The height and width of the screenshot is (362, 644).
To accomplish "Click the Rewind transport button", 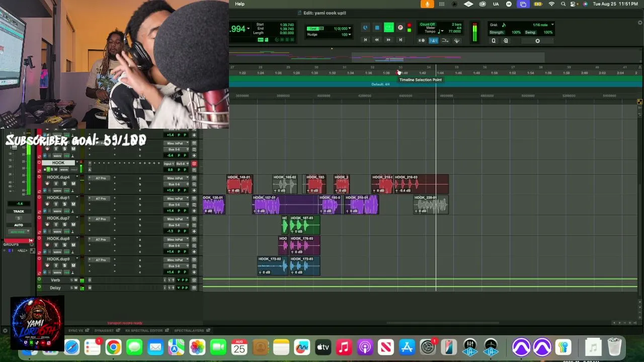I will (377, 40).
